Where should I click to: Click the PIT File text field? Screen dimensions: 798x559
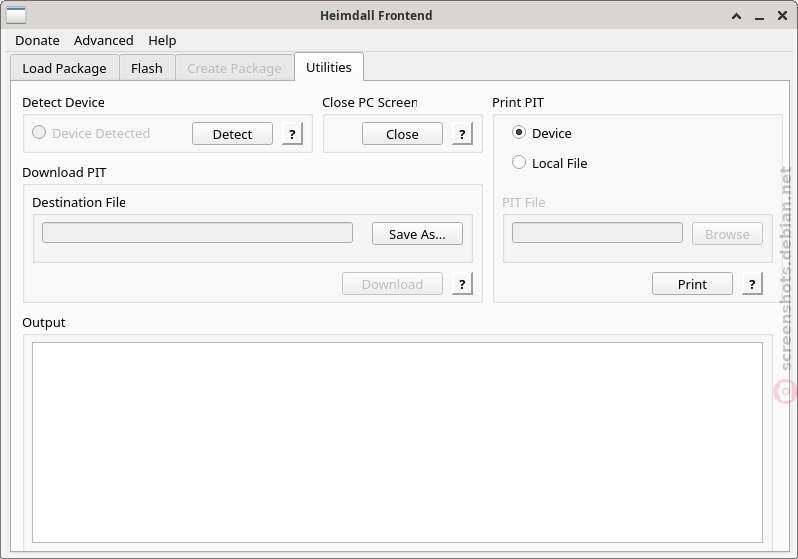[x=597, y=233]
